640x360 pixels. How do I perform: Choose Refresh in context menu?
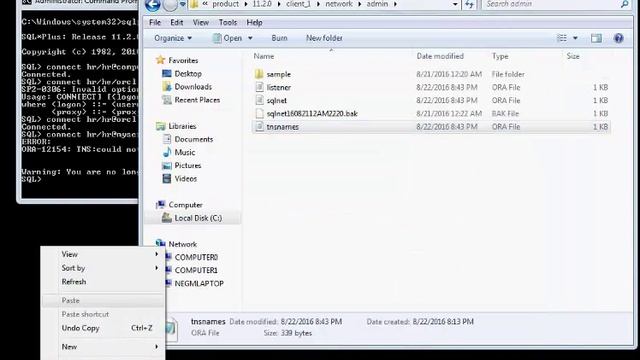tap(103, 282)
